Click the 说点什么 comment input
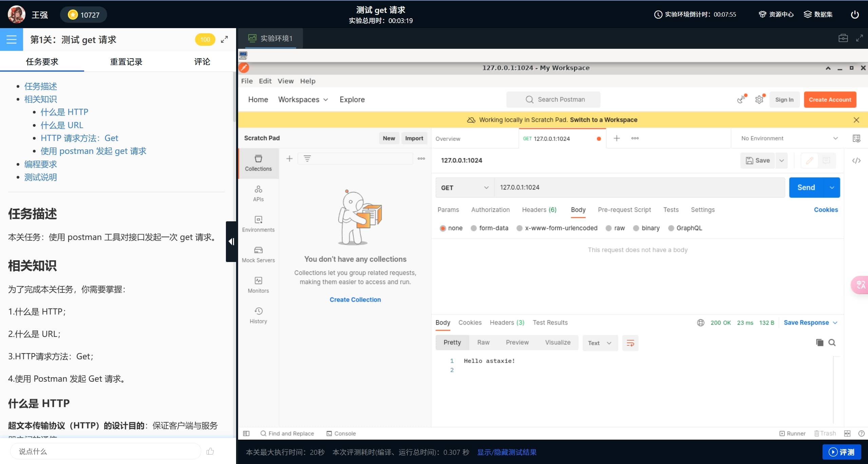 tap(105, 451)
